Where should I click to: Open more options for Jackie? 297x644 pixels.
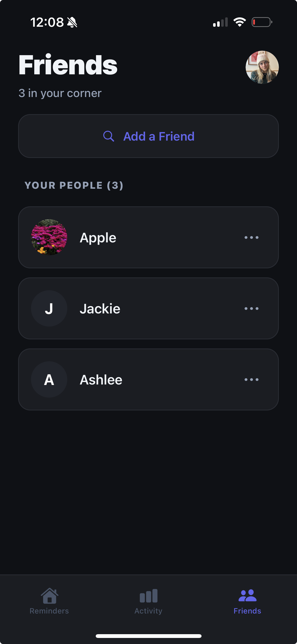251,309
